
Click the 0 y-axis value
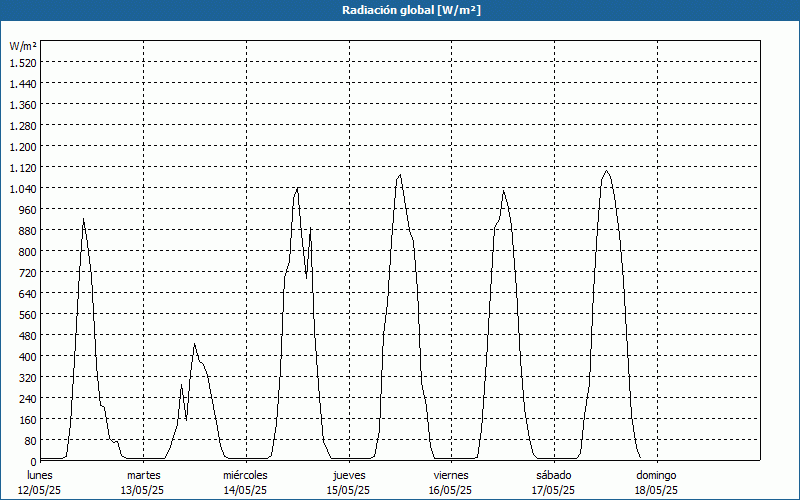click(x=34, y=462)
